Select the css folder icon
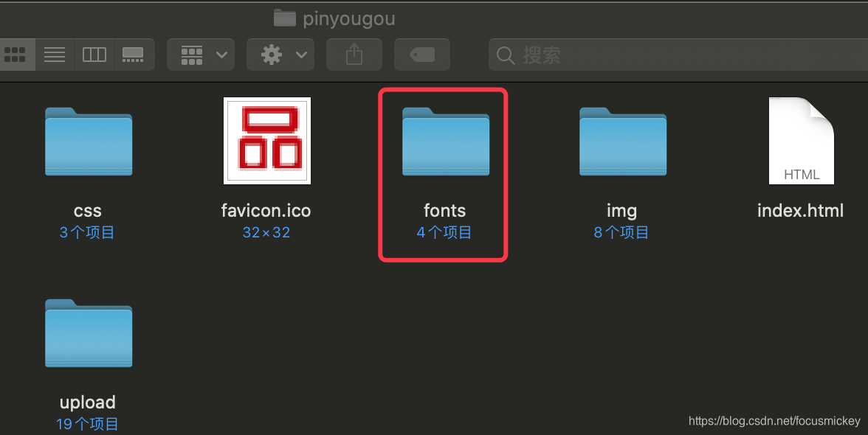 89,142
